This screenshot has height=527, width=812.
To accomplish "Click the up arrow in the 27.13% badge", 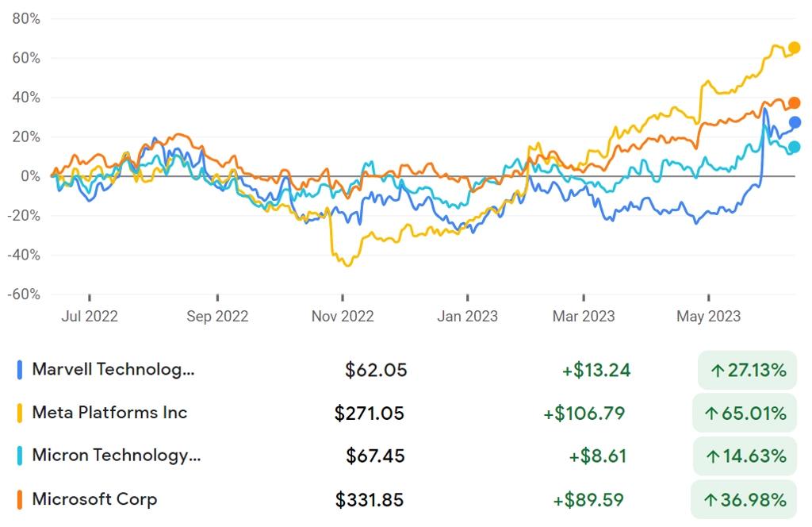I will click(x=717, y=371).
